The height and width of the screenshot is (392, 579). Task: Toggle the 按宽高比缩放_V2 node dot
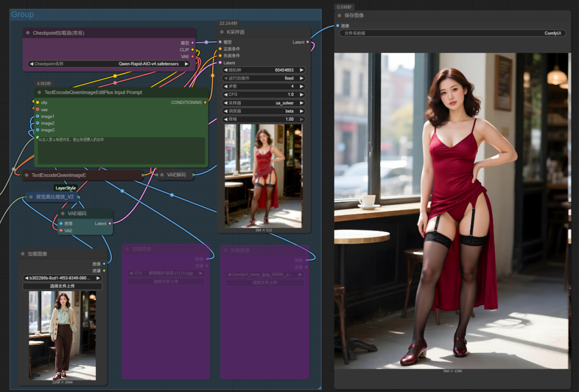[x=30, y=197]
